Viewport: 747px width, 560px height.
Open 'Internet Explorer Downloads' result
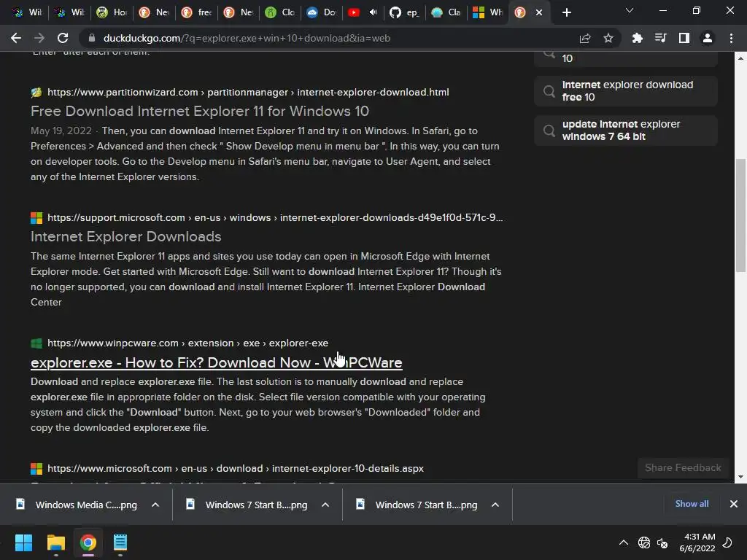(x=125, y=237)
